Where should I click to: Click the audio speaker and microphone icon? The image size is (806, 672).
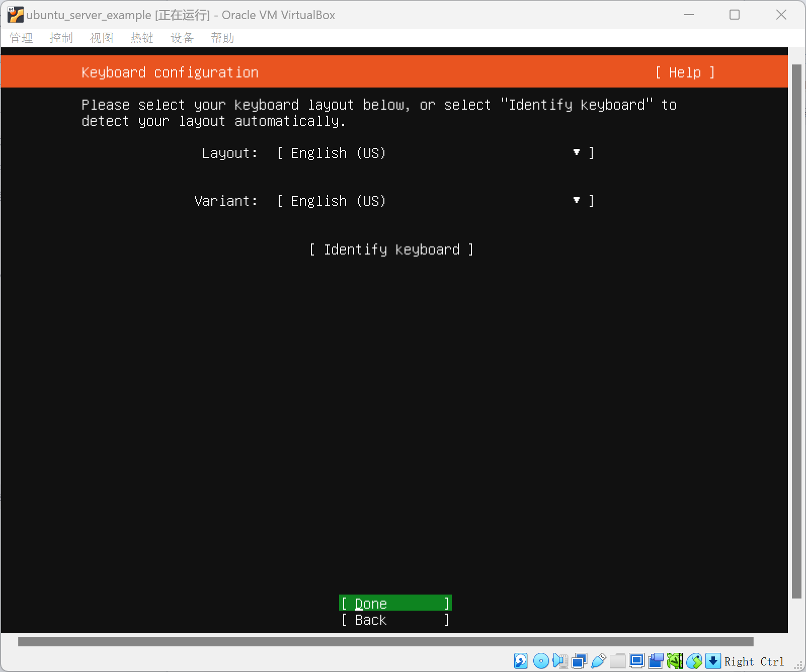(x=560, y=660)
